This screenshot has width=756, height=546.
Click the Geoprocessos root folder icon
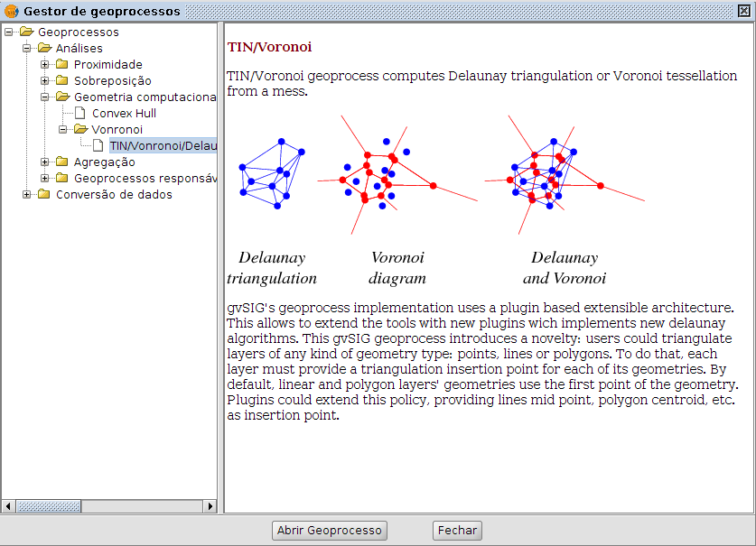click(26, 32)
